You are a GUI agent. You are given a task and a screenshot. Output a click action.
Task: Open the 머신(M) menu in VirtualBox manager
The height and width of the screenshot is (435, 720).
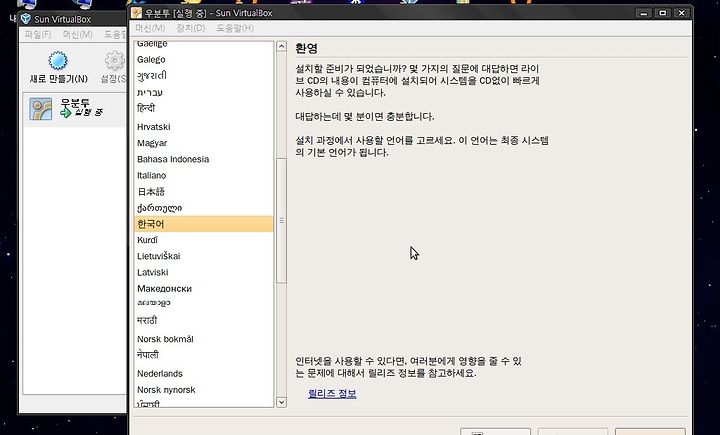point(78,34)
